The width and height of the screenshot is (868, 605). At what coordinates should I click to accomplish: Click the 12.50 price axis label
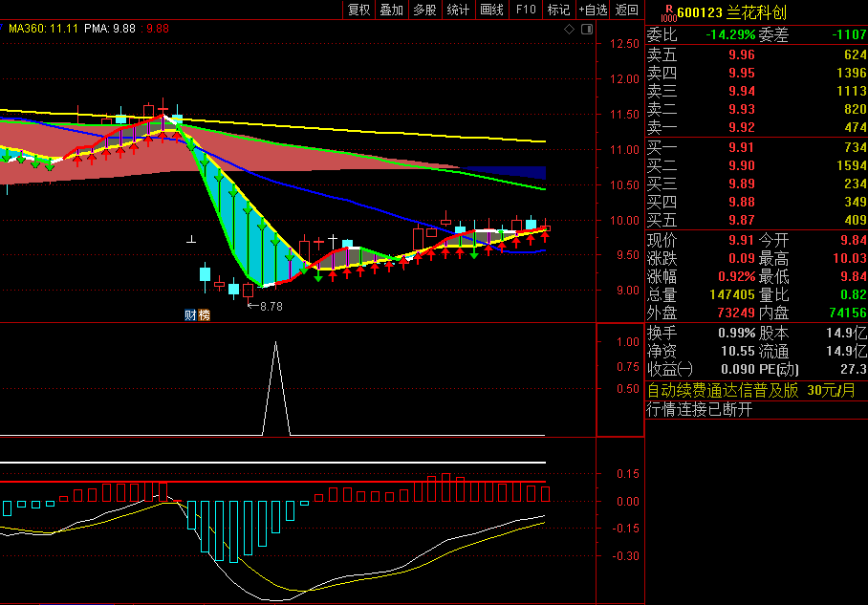coord(624,44)
